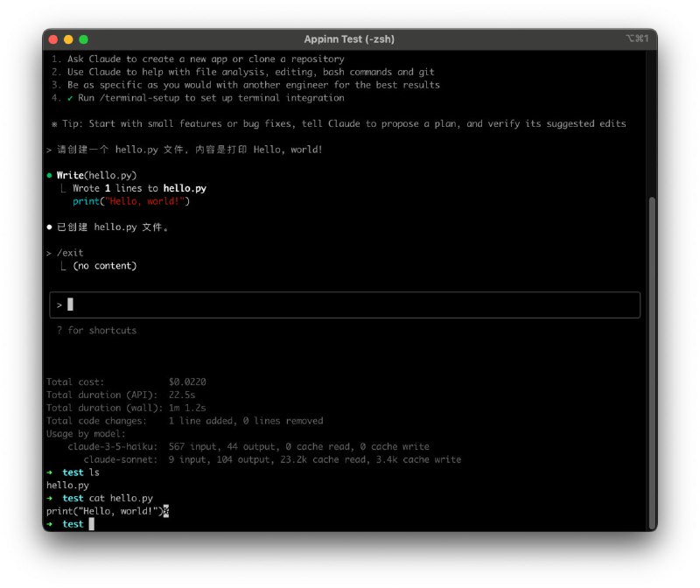Screen dimensions: 700x588
Task: Click the asterisk icon before the Tip line
Action: (x=54, y=124)
